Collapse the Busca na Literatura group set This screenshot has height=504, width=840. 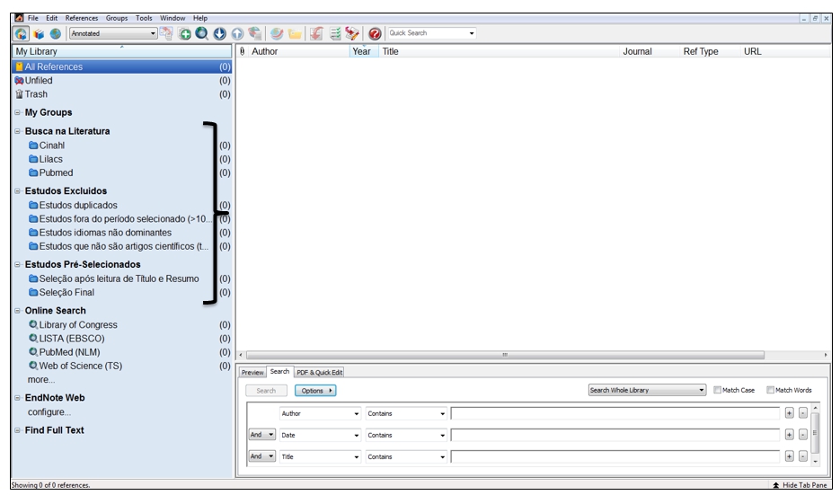pos(17,131)
